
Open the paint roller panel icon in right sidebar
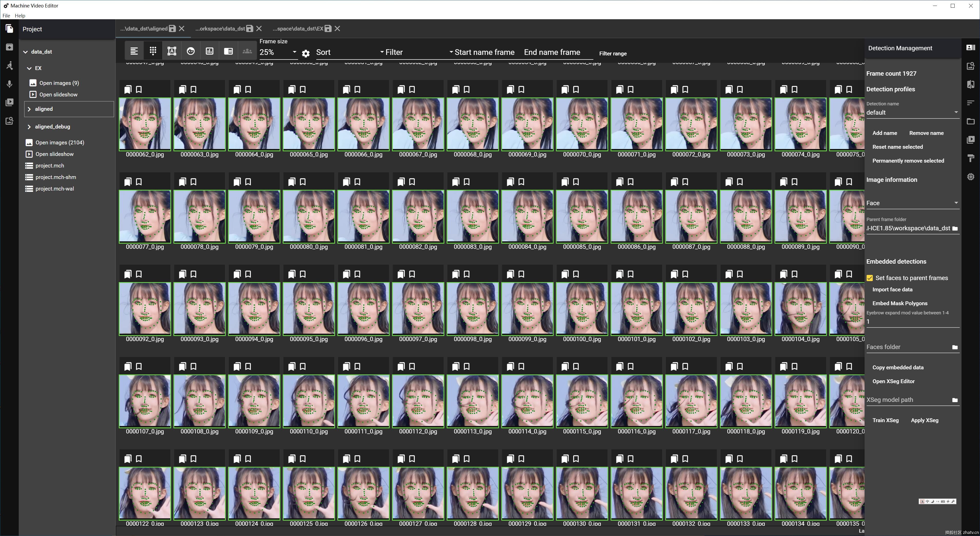971,158
